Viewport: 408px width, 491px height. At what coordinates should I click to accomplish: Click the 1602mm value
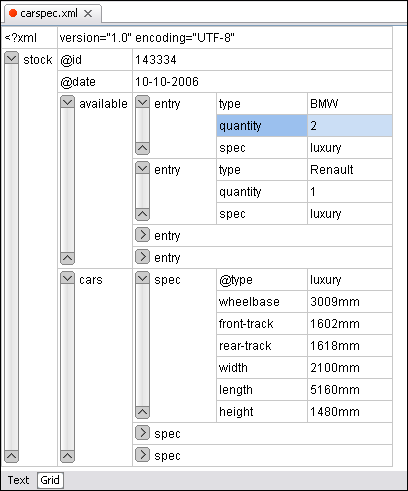(x=350, y=324)
